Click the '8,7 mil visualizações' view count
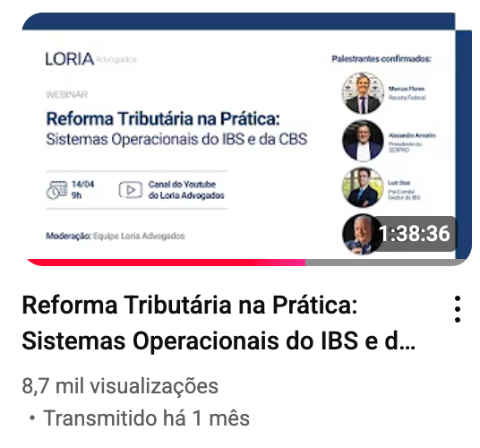 coord(120,386)
